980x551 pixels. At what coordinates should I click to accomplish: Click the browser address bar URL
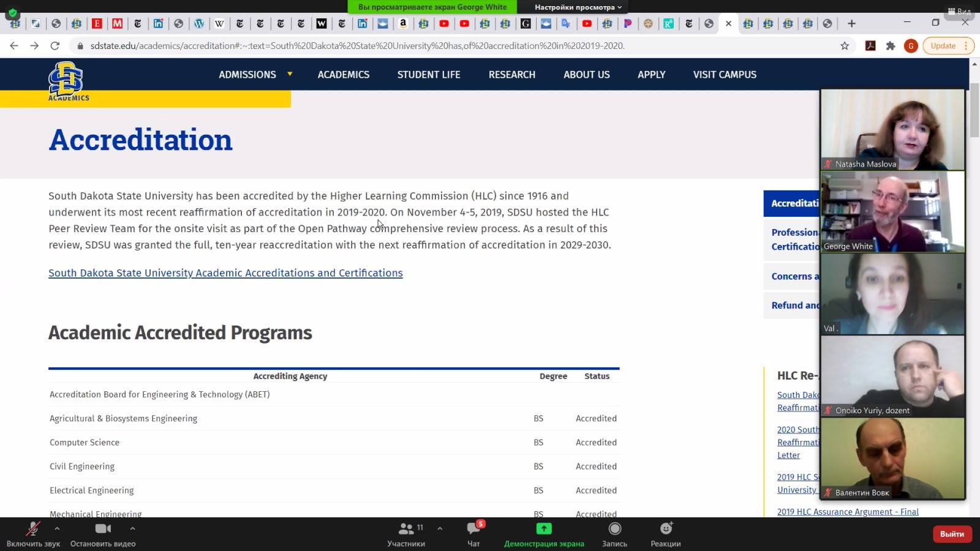coord(357,46)
